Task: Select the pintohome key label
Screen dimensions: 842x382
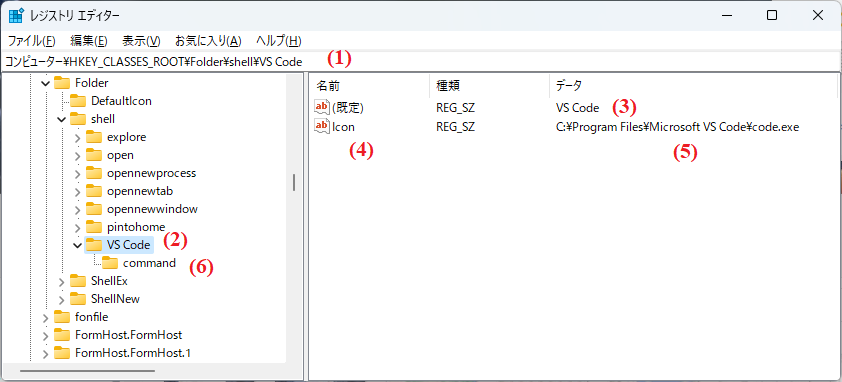Action: pos(136,227)
